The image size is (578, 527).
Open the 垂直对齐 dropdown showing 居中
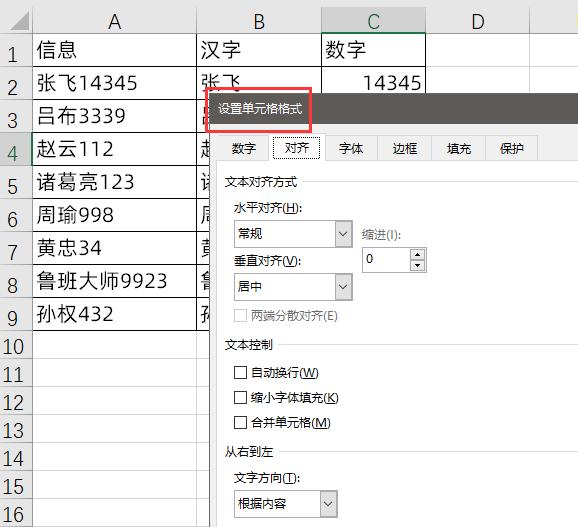[x=293, y=287]
